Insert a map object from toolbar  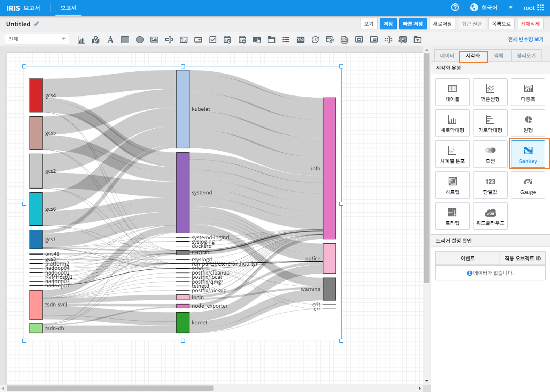pyautogui.click(x=96, y=40)
